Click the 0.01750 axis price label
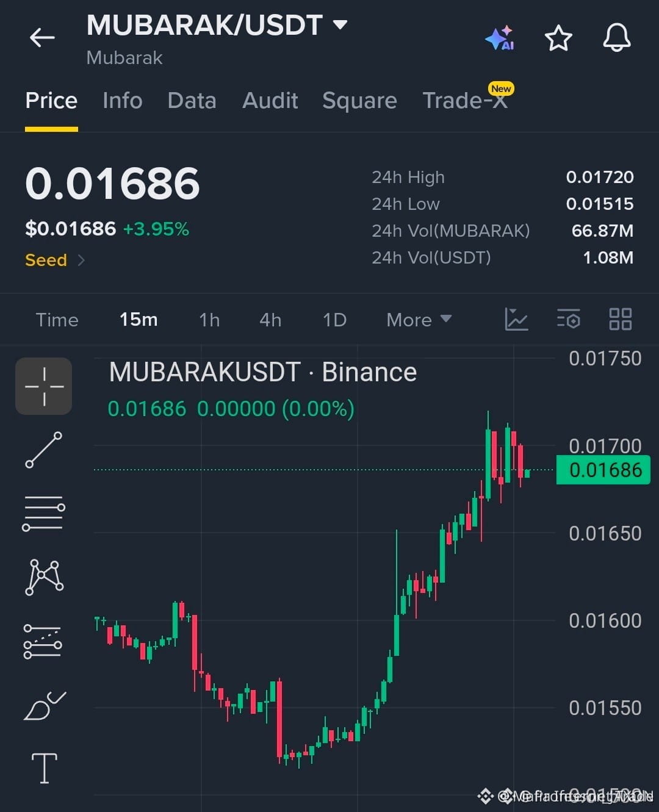The height and width of the screenshot is (812, 659). click(605, 359)
